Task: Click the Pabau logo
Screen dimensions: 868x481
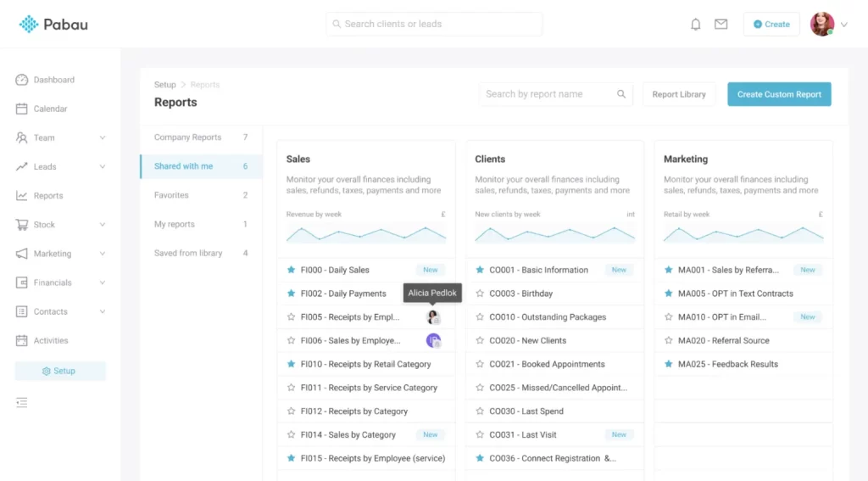Action: pos(53,25)
